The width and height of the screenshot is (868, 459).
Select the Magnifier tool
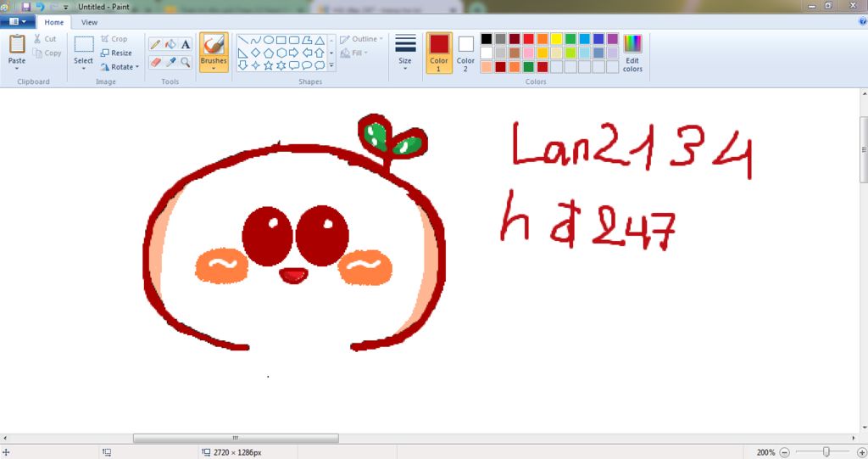coord(186,62)
